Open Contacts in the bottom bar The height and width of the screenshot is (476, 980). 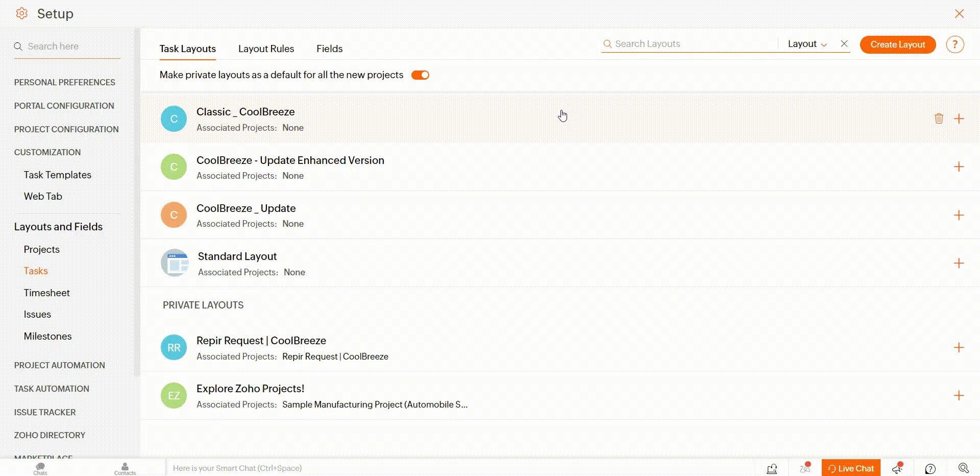[x=125, y=468]
